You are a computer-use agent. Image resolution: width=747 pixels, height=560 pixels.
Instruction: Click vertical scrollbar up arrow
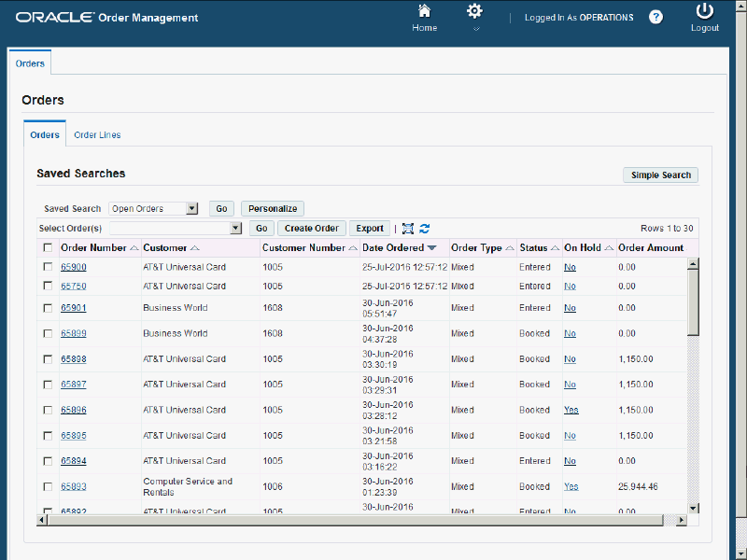[x=693, y=263]
